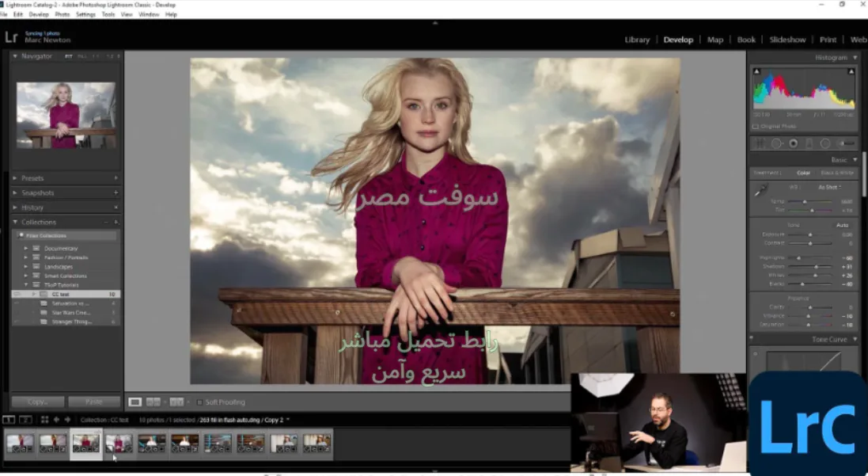This screenshot has height=476, width=868.
Task: Click the Auto tone button
Action: 842,225
